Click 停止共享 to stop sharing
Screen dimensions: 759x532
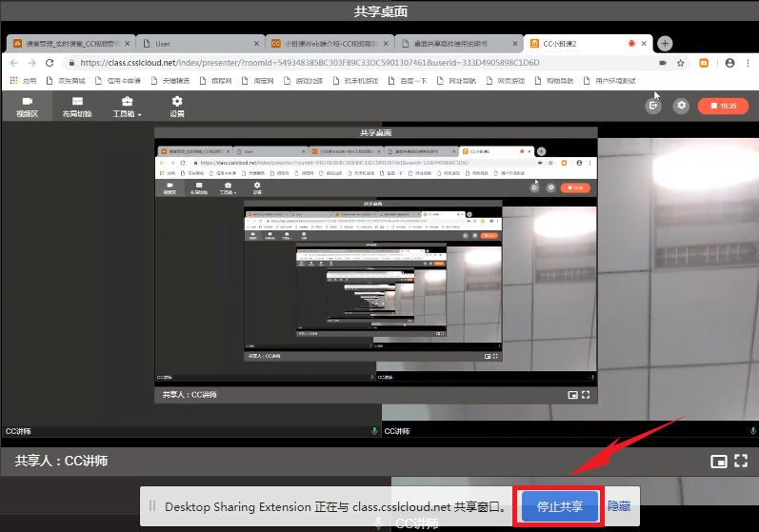click(559, 506)
